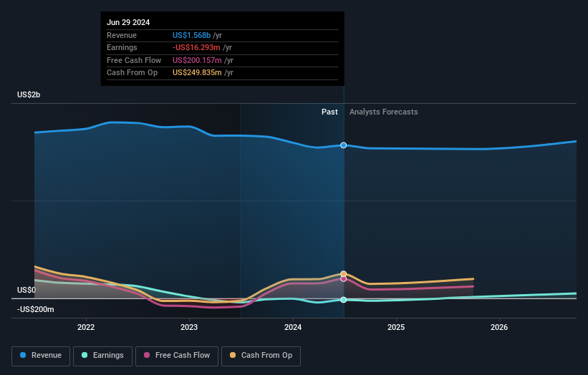Select the teal Earnings data point marker

(344, 300)
